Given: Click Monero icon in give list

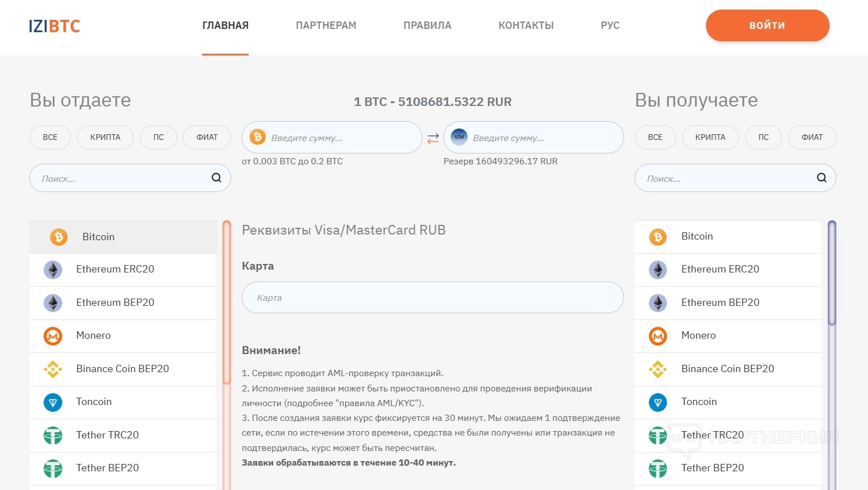Looking at the screenshot, I should [x=53, y=336].
